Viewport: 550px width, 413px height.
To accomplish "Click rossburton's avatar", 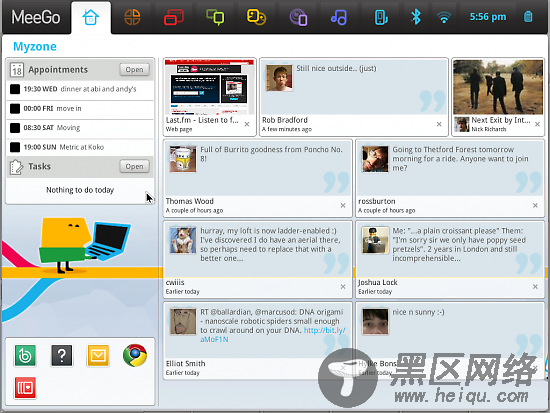I will (375, 159).
